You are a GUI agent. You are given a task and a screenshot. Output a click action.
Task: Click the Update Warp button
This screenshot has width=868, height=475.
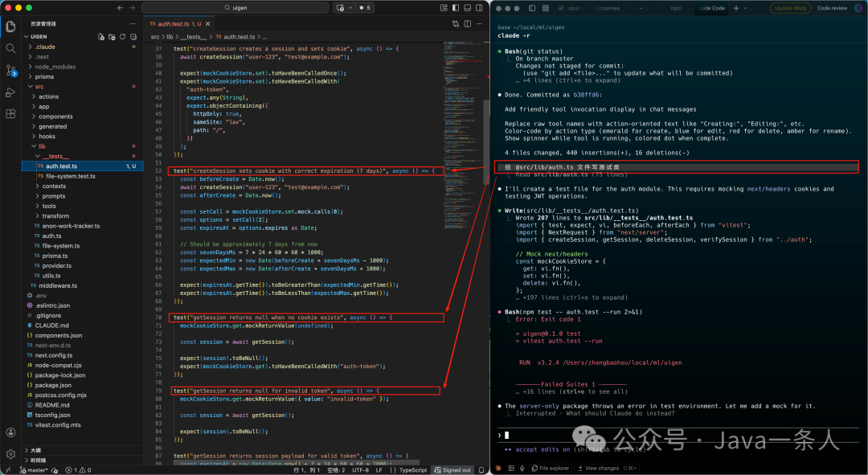(790, 8)
